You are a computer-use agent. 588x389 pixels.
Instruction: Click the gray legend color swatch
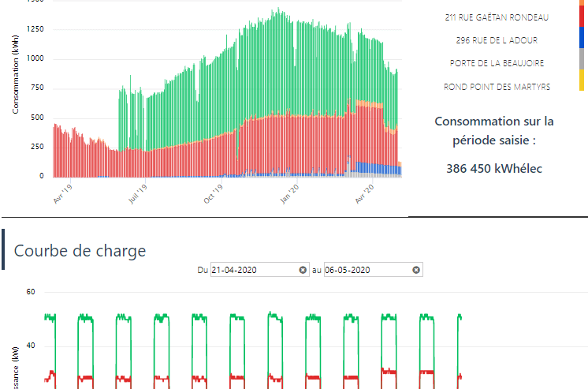point(582,59)
